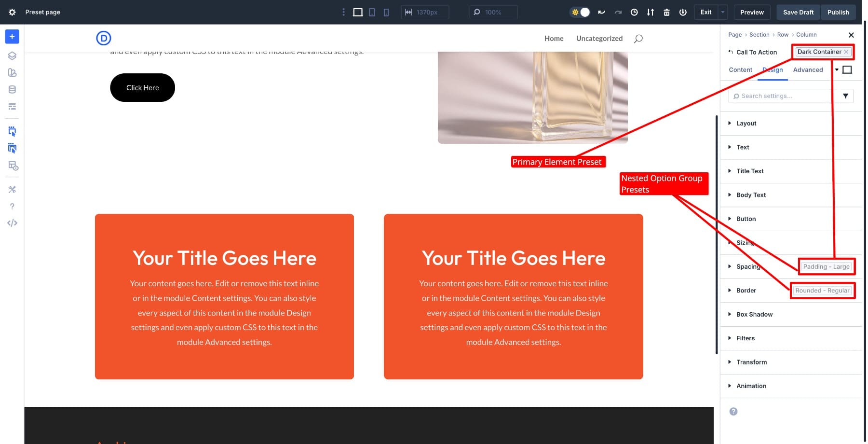Expand the Layout settings group
This screenshot has width=868, height=444.
click(x=746, y=123)
